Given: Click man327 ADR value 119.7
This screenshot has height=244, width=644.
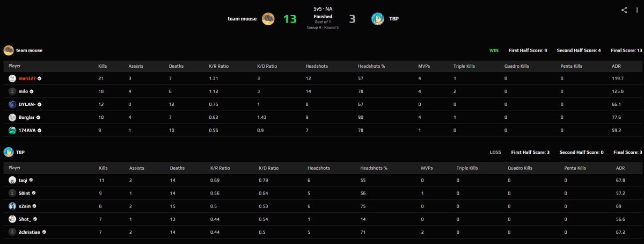Looking at the screenshot, I should pos(617,78).
